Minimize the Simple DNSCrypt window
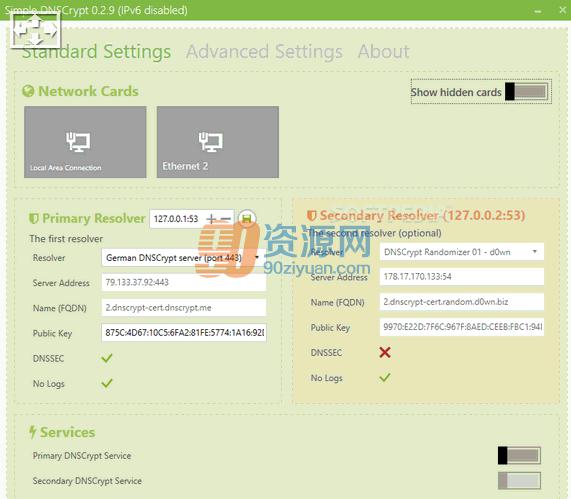The image size is (571, 499). (537, 11)
